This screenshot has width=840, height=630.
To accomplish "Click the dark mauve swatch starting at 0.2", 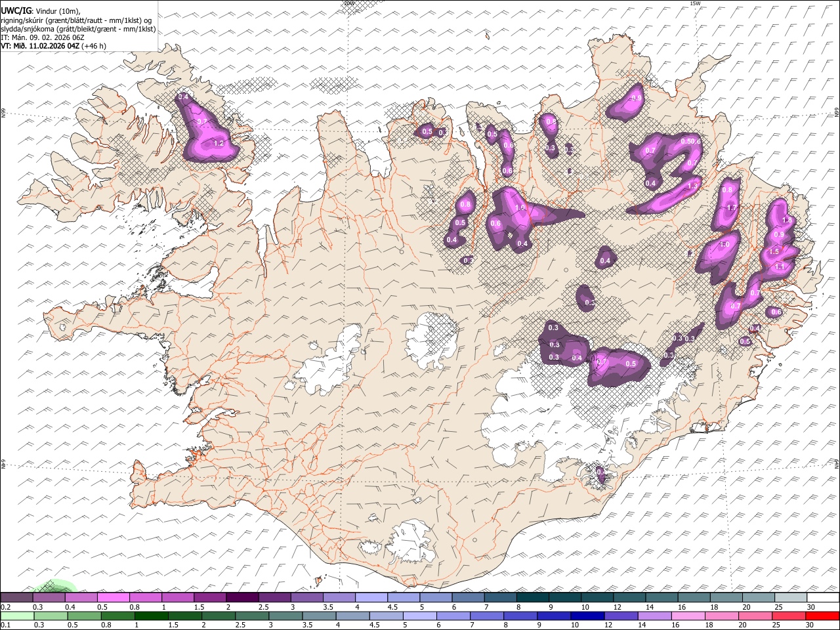I will 16,598.
